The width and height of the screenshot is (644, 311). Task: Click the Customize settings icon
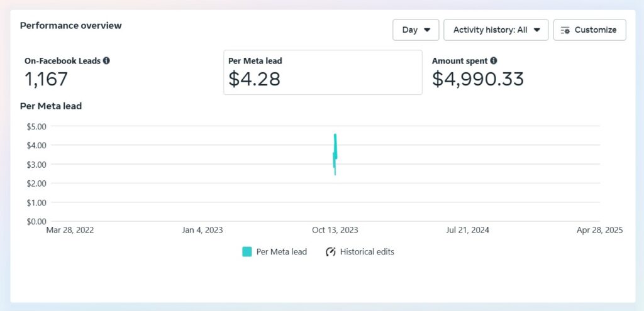[x=565, y=30]
